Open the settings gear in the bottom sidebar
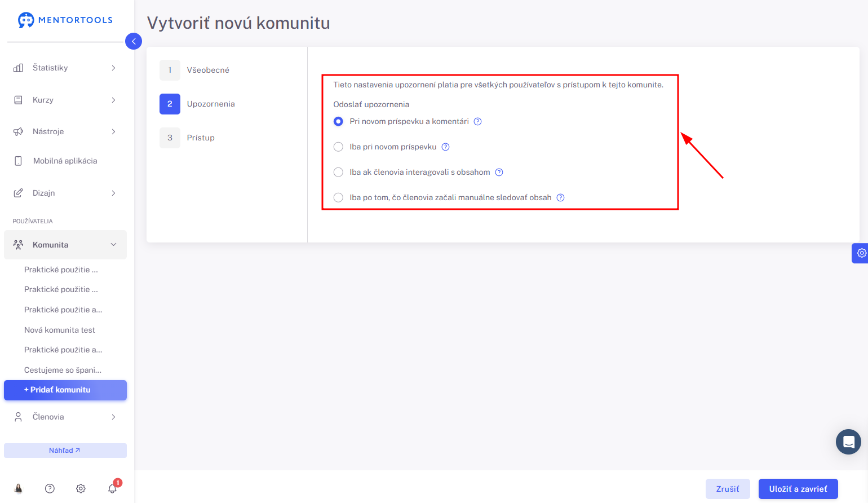This screenshot has height=503, width=868. [x=81, y=488]
